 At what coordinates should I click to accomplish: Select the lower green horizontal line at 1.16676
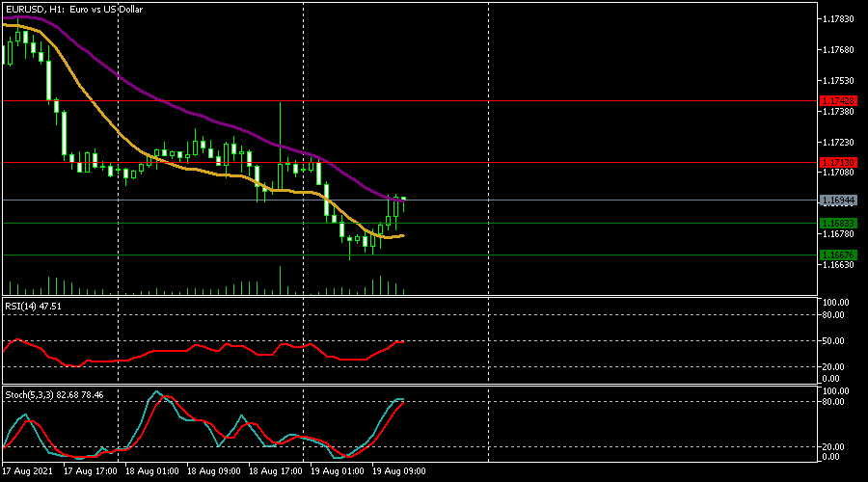pyautogui.click(x=410, y=255)
